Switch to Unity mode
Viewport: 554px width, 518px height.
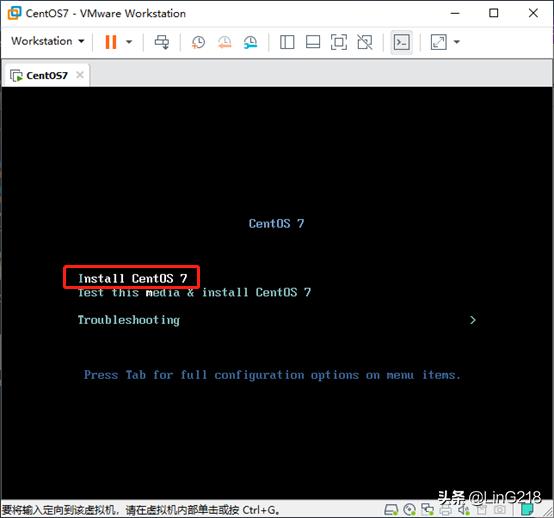(x=365, y=42)
